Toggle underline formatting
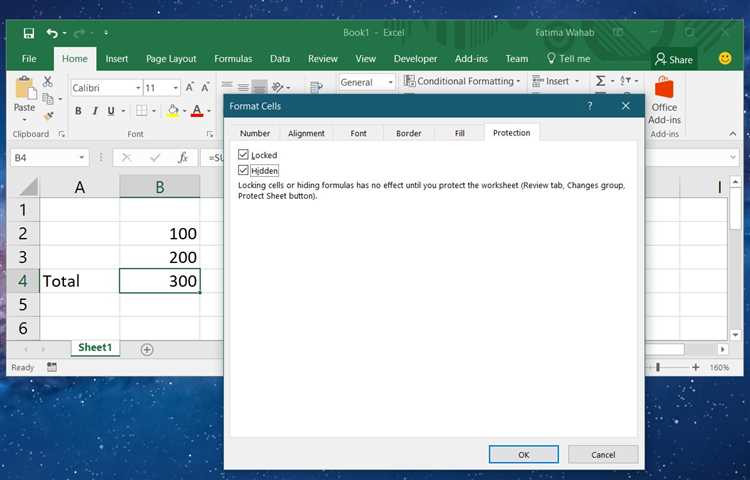750x480 pixels. coord(111,111)
